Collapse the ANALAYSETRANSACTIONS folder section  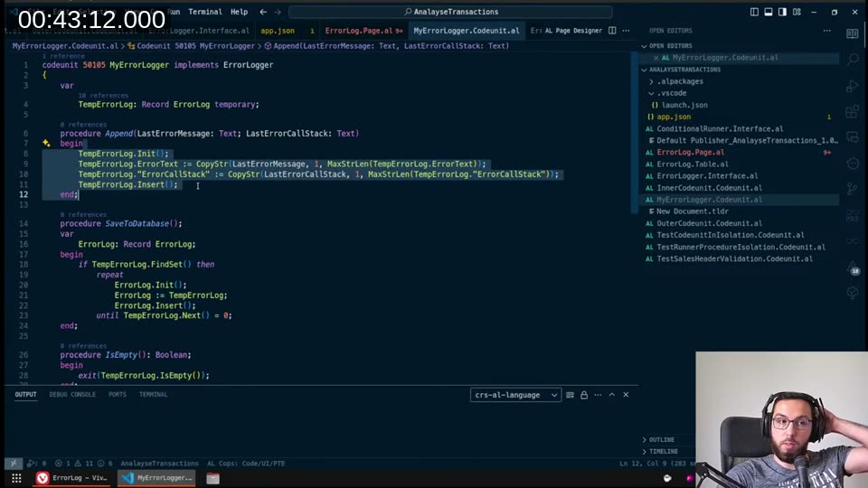(x=684, y=70)
